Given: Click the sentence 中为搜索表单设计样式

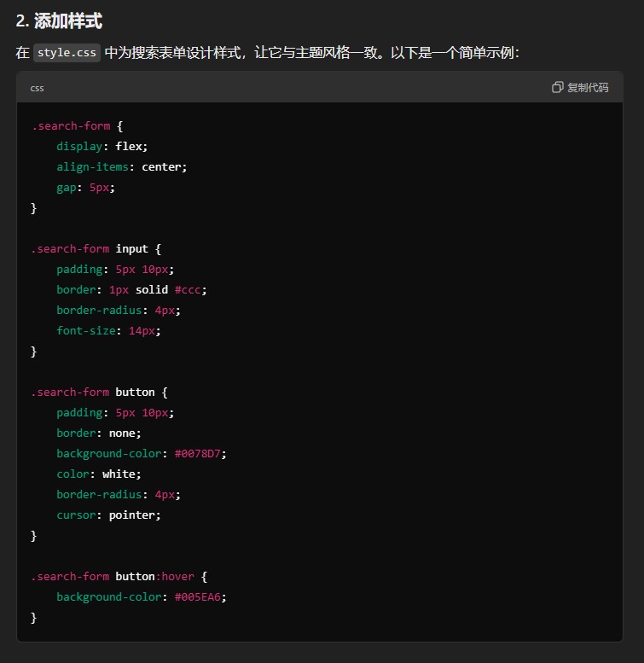Looking at the screenshot, I should (x=172, y=53).
